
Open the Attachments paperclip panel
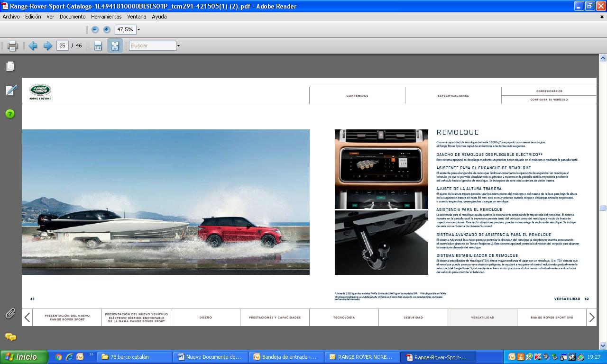click(x=10, y=313)
